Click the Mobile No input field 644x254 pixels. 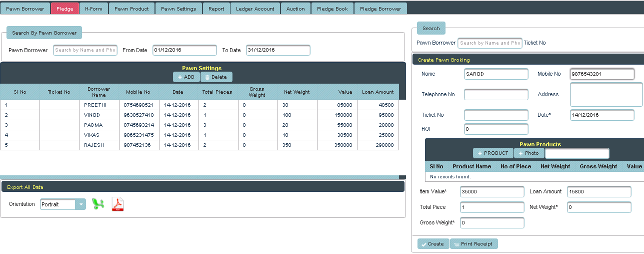pyautogui.click(x=602, y=74)
